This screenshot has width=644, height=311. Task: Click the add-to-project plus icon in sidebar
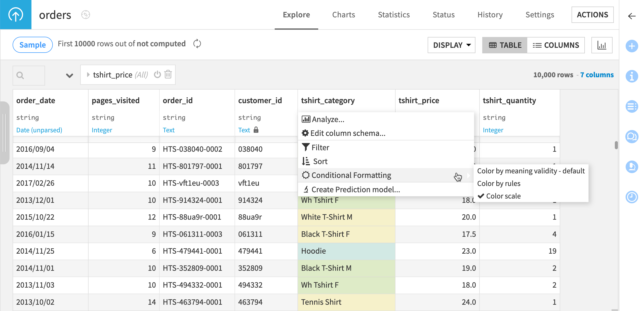point(632,46)
